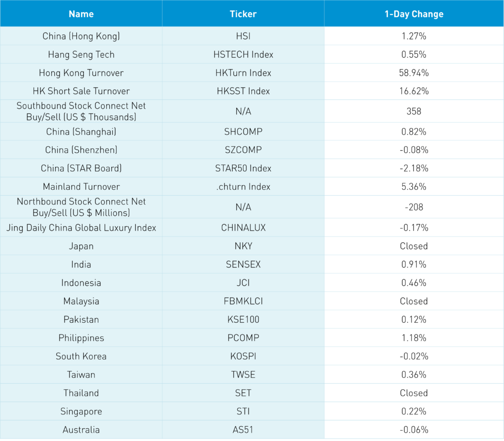Click Japan's Closed status cell
Viewport: 504px width, 441px height.
(x=414, y=246)
